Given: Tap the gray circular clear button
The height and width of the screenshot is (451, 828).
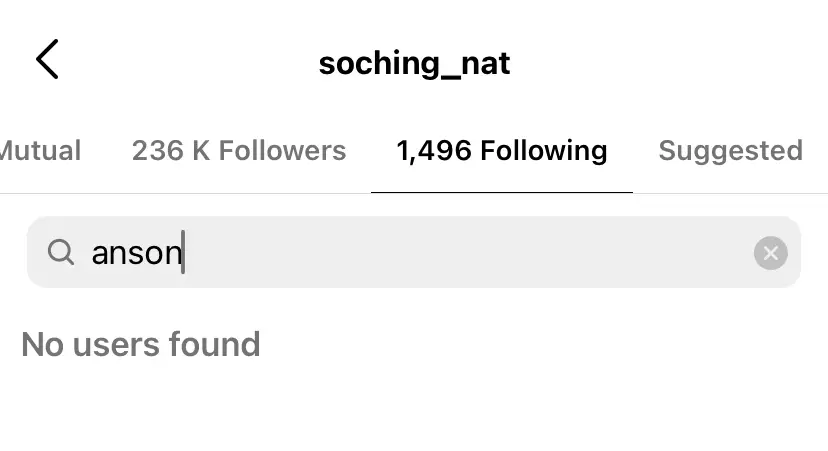Looking at the screenshot, I should pyautogui.click(x=770, y=253).
